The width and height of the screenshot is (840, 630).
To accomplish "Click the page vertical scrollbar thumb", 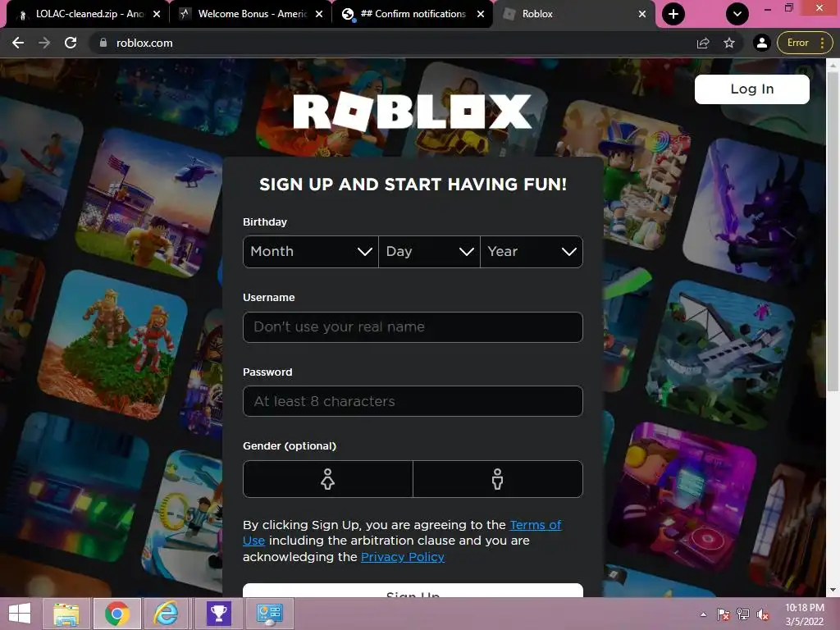I will tap(833, 231).
